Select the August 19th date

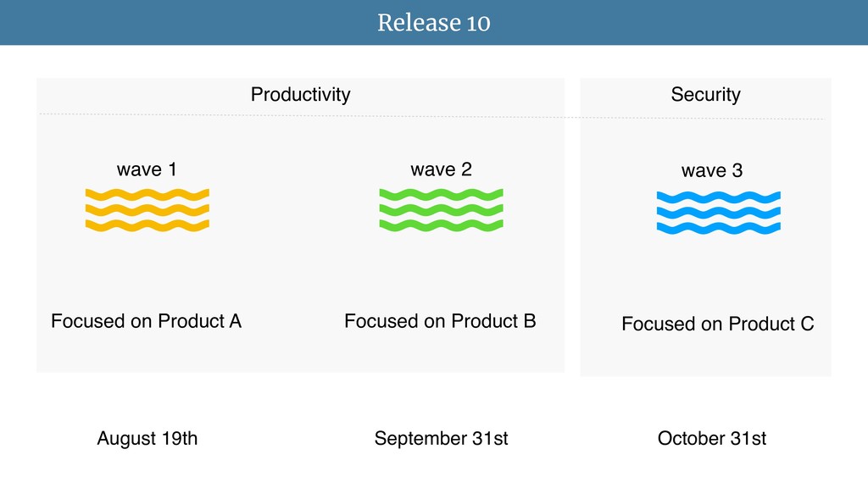click(147, 438)
